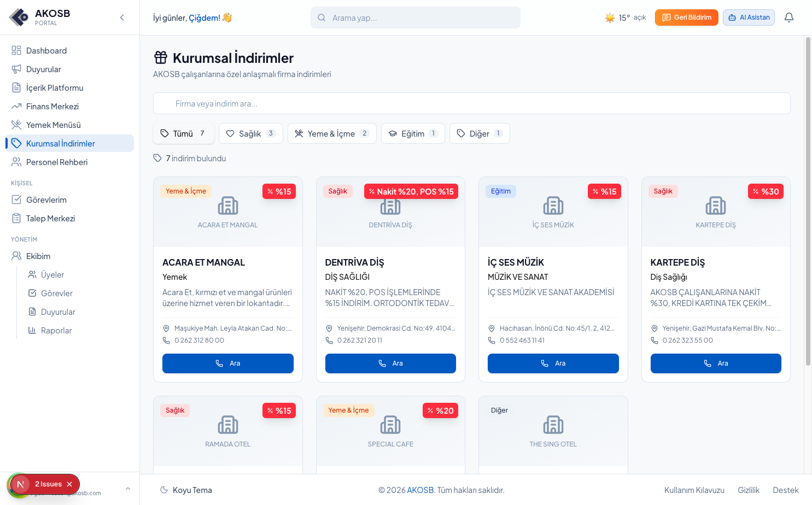Launch the AI Asistan
The width and height of the screenshot is (812, 505).
point(749,17)
